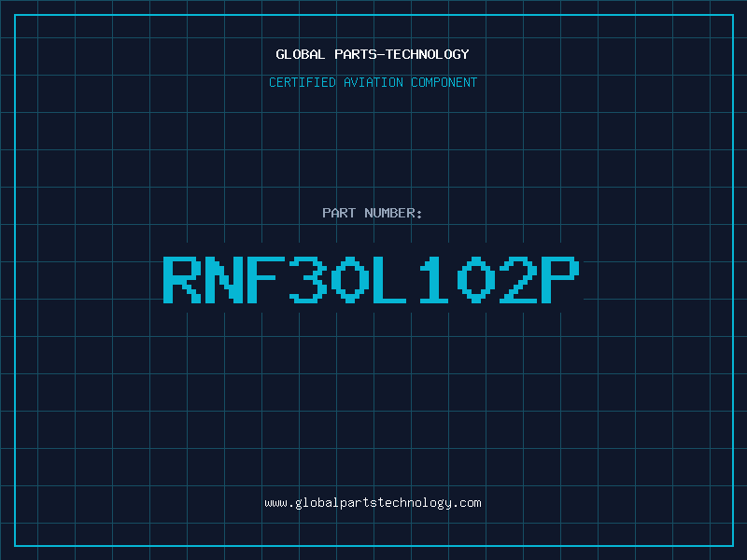The image size is (747, 560).
Task: Click the final letter P in part number
Action: (562, 278)
